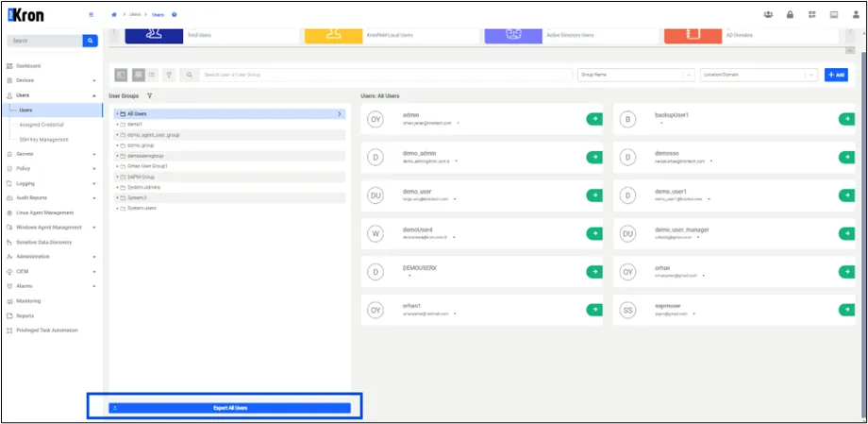This screenshot has height=424, width=868.
Task: Click the Export All Users button
Action: 229,408
